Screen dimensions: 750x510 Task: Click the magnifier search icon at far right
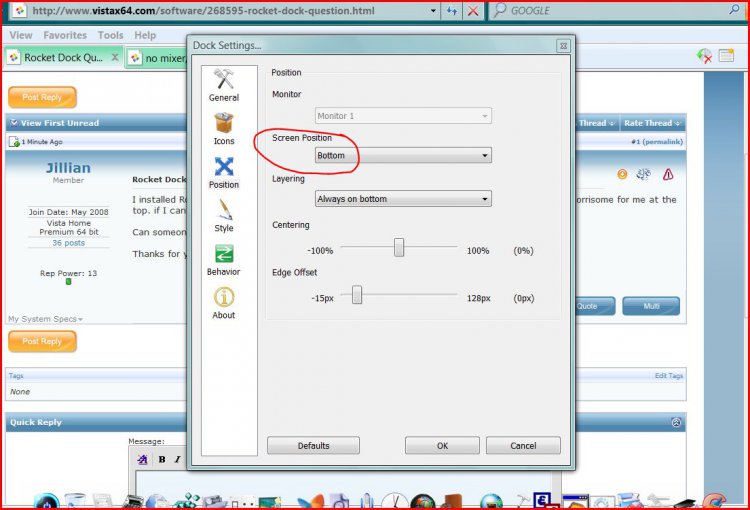(x=734, y=10)
